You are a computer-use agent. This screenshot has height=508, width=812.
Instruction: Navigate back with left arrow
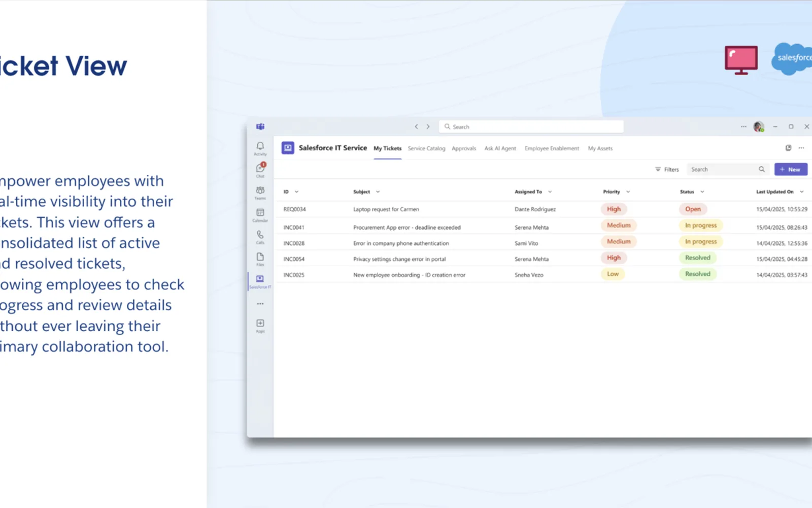(416, 126)
